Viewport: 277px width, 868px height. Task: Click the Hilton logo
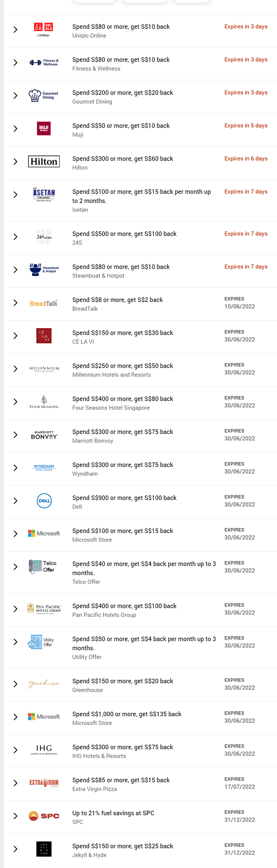tap(44, 162)
